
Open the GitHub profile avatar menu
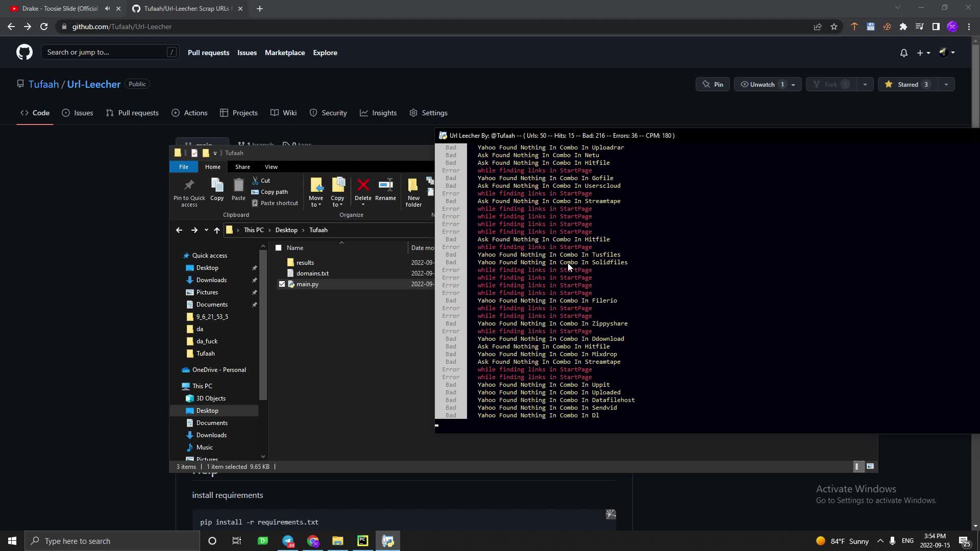point(947,53)
